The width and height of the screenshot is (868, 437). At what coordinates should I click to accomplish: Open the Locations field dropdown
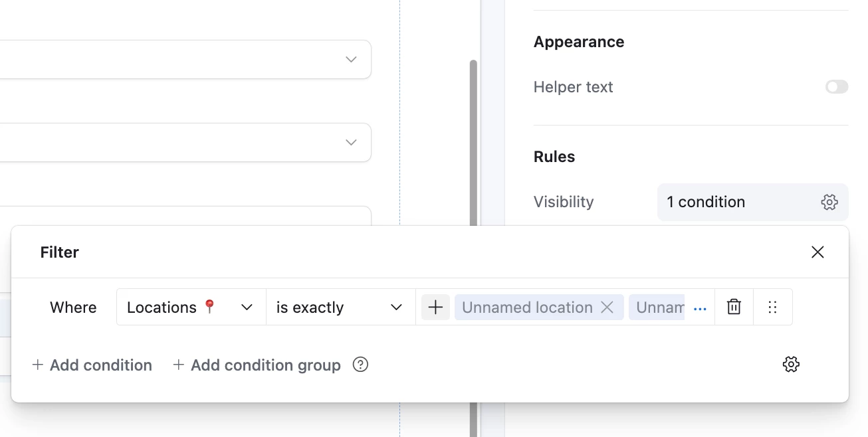tap(191, 307)
